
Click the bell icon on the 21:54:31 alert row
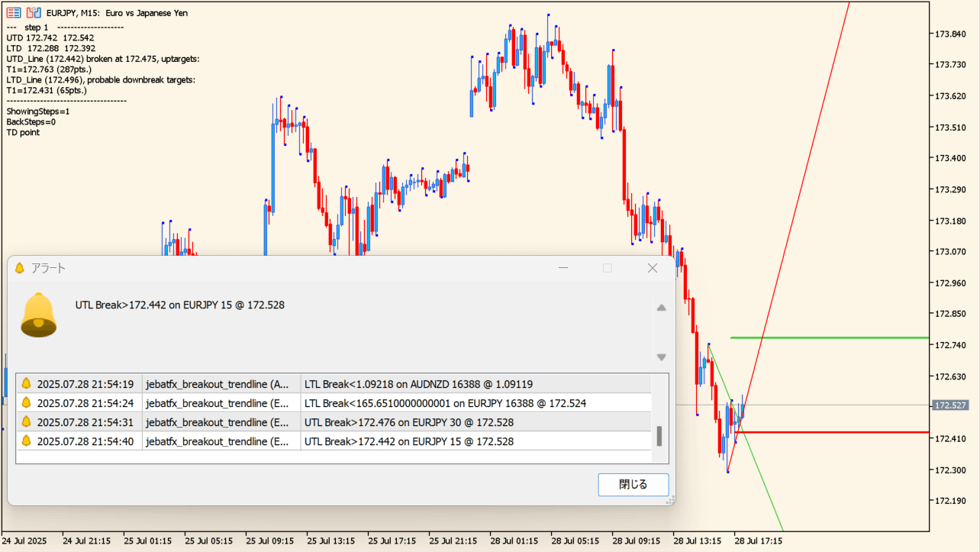(x=26, y=422)
